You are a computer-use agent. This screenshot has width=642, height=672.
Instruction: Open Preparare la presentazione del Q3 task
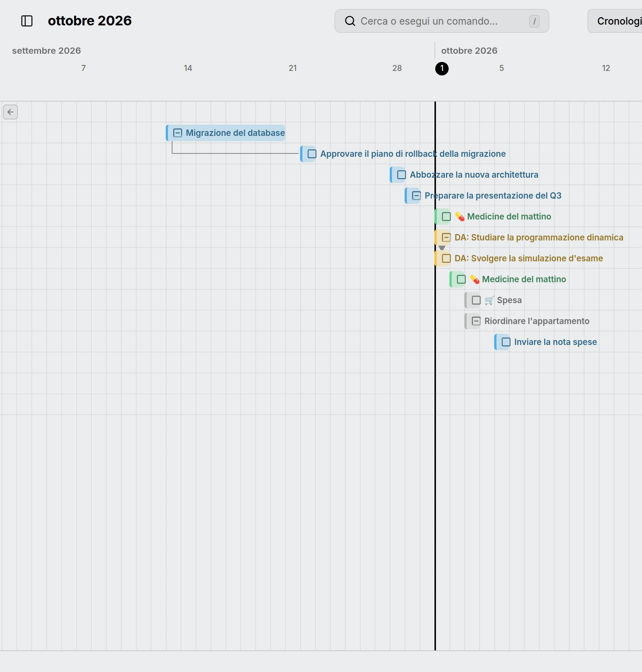pyautogui.click(x=493, y=196)
